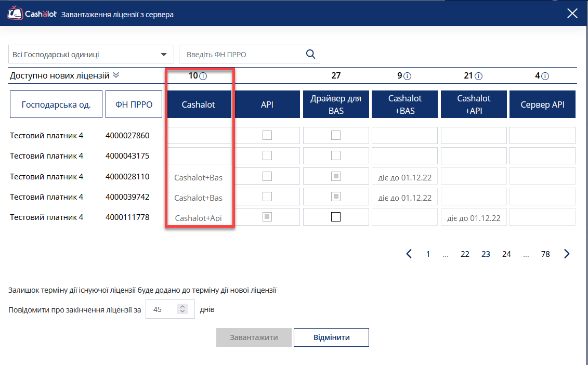This screenshot has height=365, width=588.
Task: Open info icon next to 21 licenses
Action: (x=478, y=76)
